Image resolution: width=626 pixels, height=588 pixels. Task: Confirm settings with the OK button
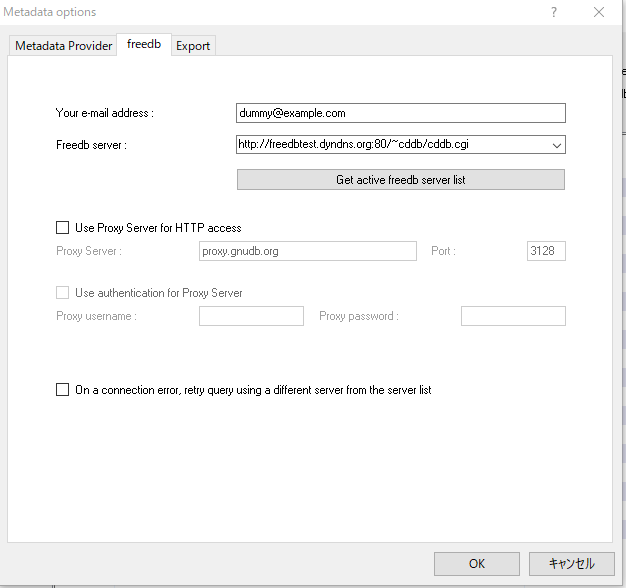point(477,564)
